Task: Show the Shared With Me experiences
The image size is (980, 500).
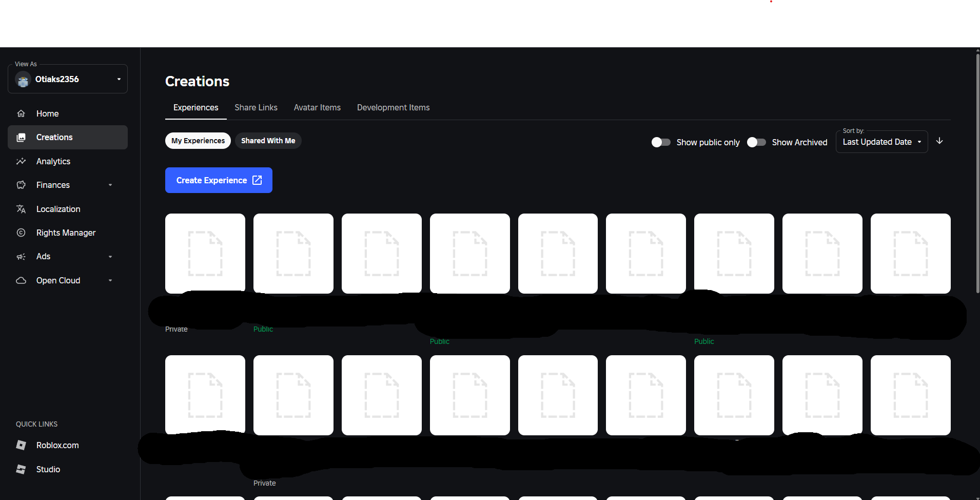Action: click(268, 141)
